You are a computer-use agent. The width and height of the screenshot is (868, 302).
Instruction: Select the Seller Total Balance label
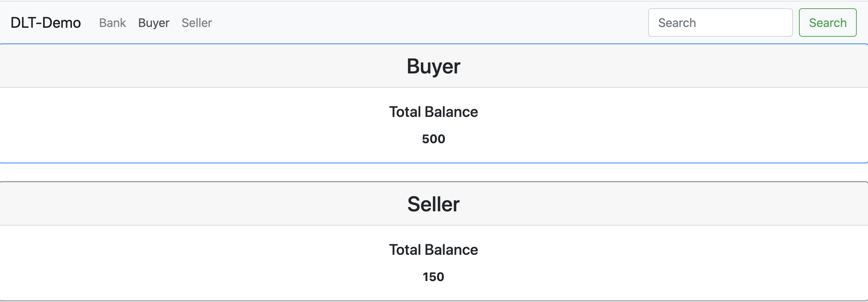pyautogui.click(x=434, y=250)
